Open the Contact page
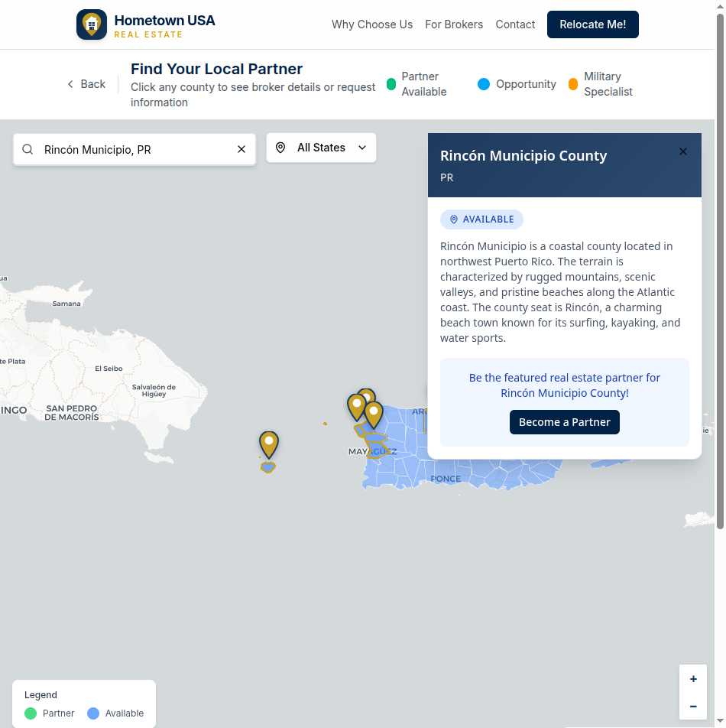Screen dimensions: 726x728 [515, 24]
